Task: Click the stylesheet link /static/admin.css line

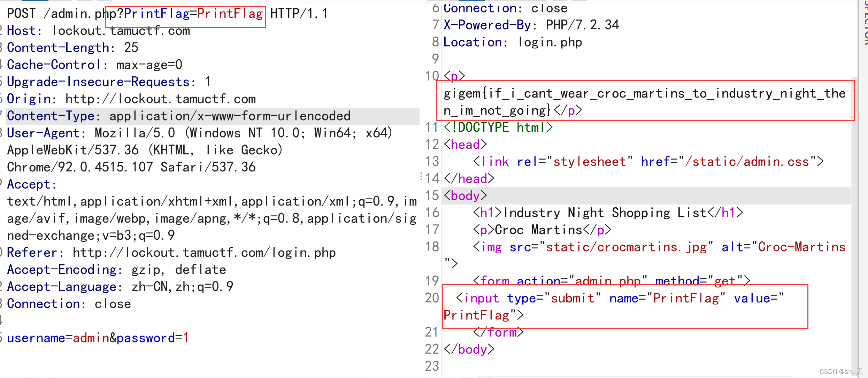Action: [x=648, y=162]
